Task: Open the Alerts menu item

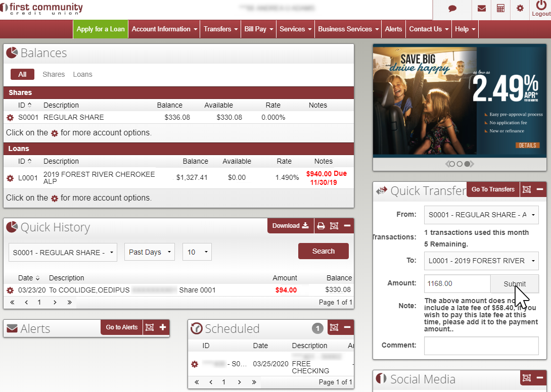Action: (x=393, y=29)
